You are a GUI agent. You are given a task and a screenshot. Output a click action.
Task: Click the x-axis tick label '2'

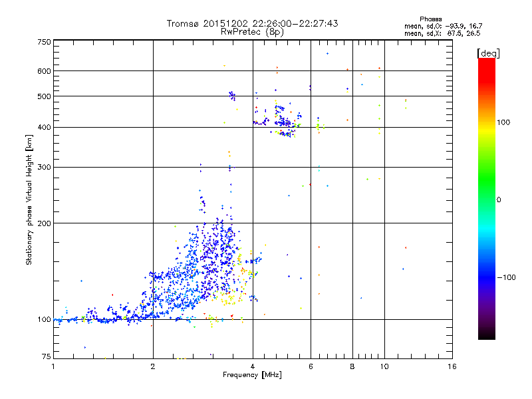coord(153,366)
